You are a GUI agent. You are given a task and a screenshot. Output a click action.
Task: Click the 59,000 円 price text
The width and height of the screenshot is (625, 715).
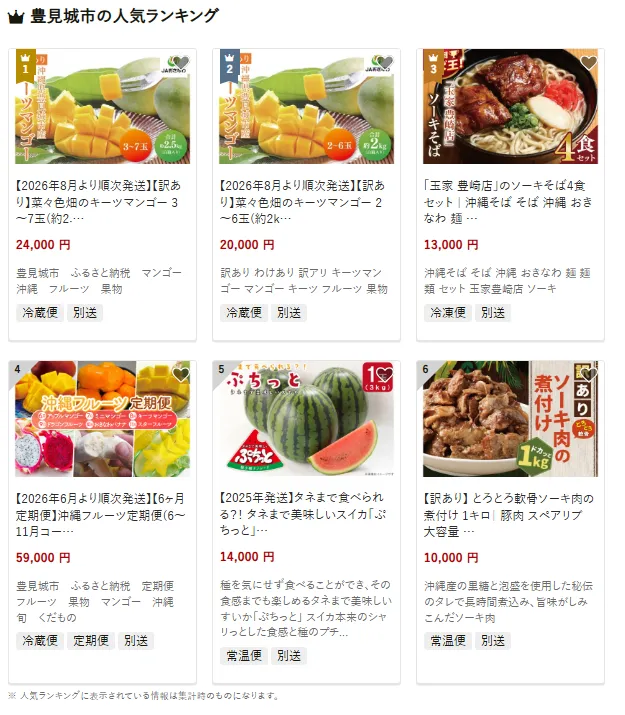tap(43, 558)
